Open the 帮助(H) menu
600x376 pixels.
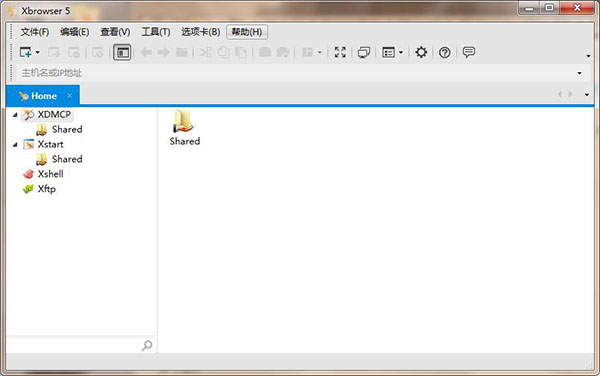click(x=247, y=32)
